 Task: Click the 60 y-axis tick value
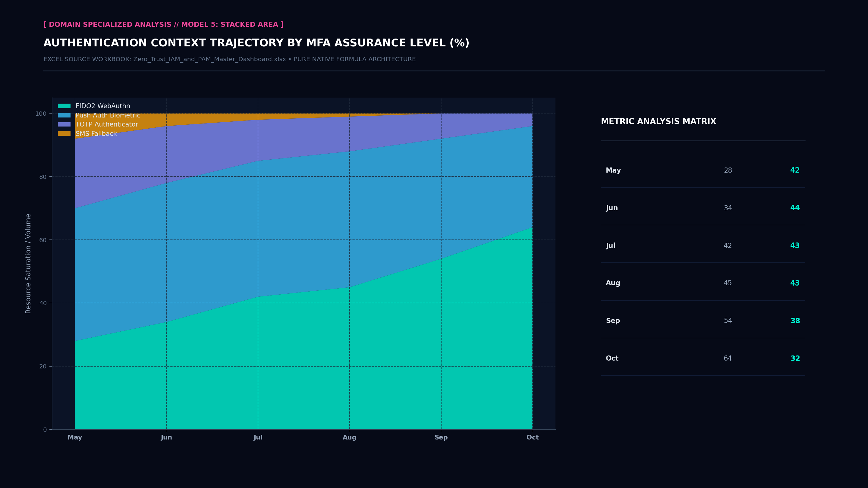(x=43, y=240)
